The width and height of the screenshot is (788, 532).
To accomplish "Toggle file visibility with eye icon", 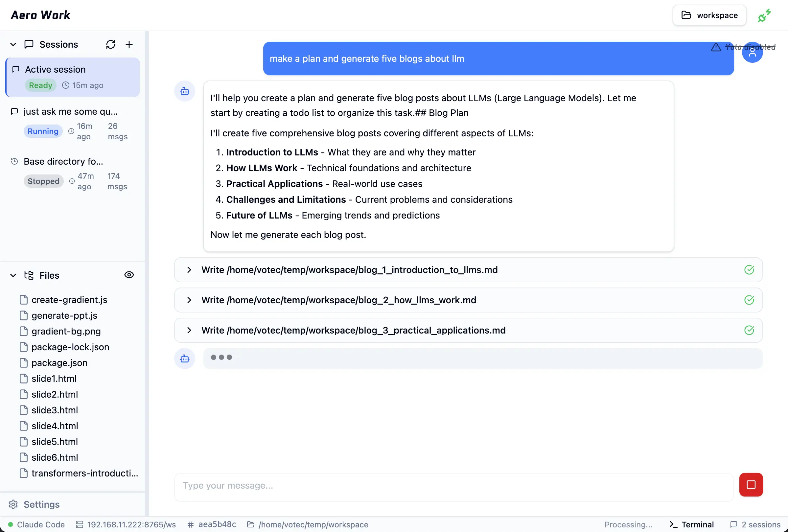I will click(x=129, y=275).
